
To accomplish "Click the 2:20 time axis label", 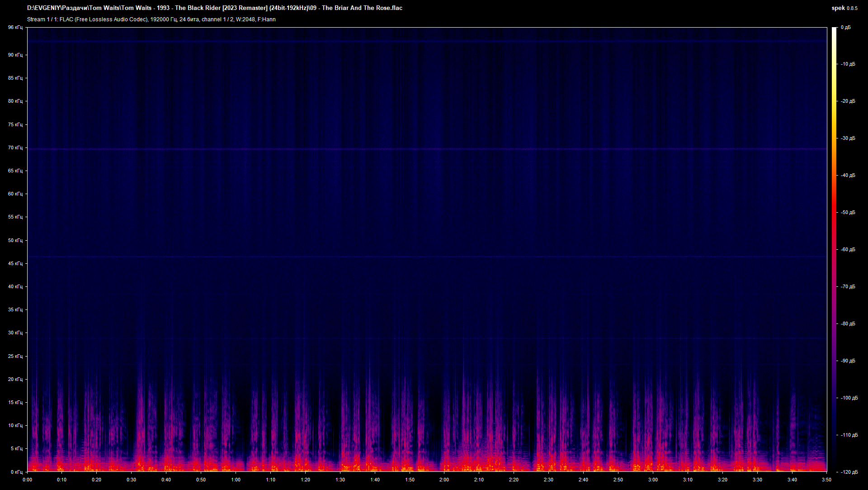I will (x=514, y=480).
